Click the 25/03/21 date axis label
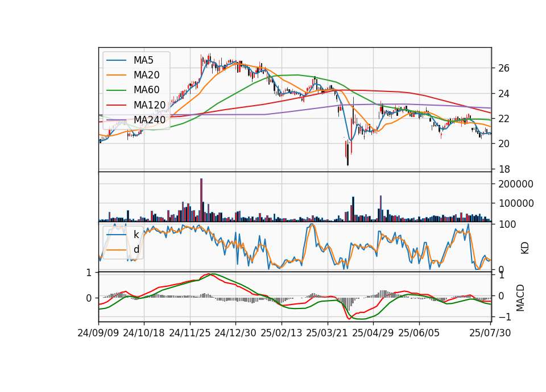 pos(327,333)
